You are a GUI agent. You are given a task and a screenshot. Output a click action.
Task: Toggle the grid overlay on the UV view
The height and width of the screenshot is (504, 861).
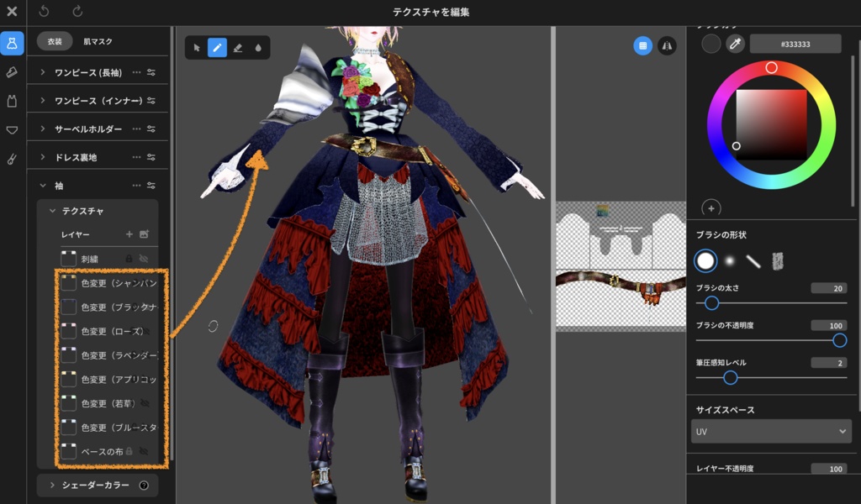(642, 46)
